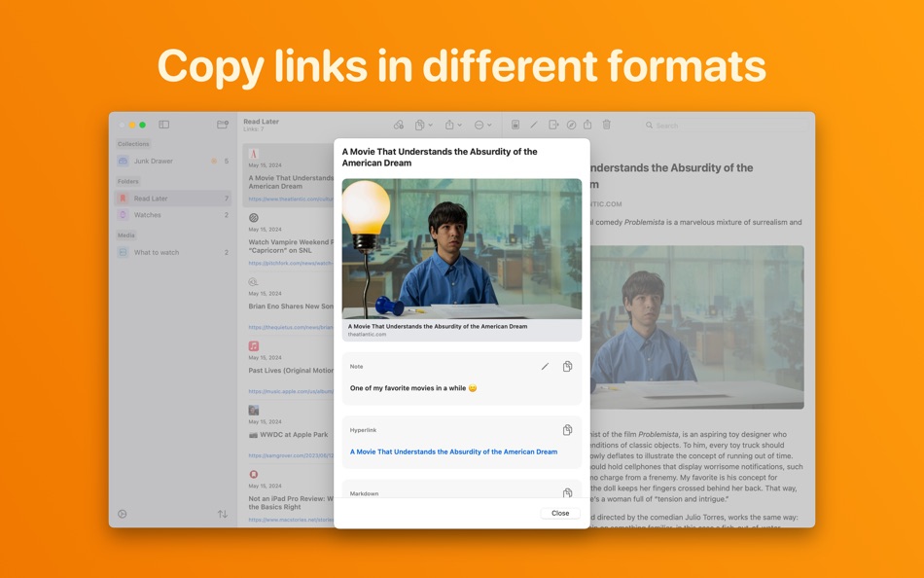Click the share icon next to the trash
Viewport: 924px width, 578px height.
587,125
